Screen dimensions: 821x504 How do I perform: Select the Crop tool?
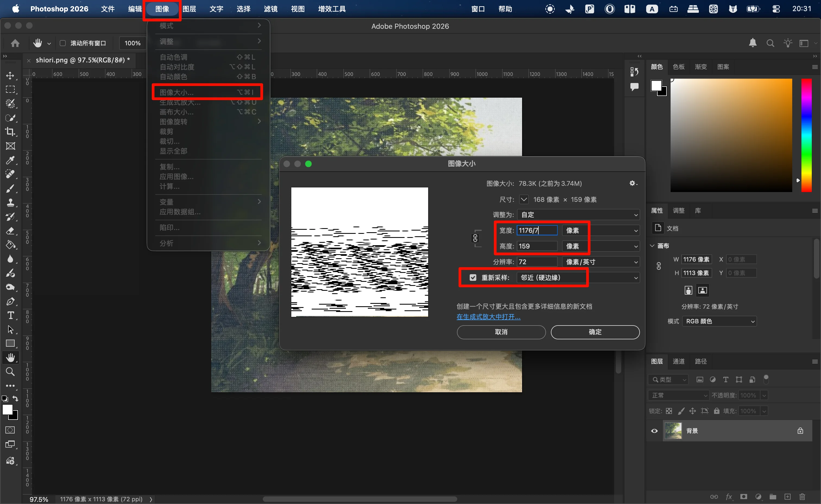click(10, 132)
